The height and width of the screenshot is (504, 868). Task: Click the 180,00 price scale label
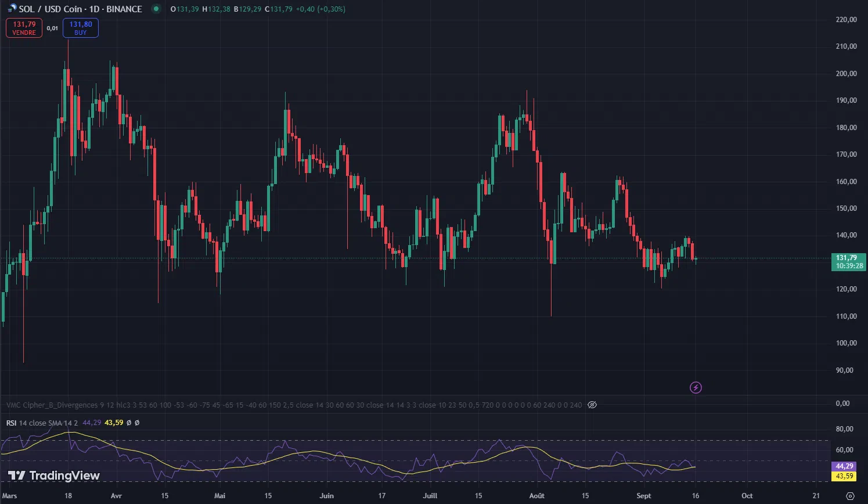(x=846, y=128)
